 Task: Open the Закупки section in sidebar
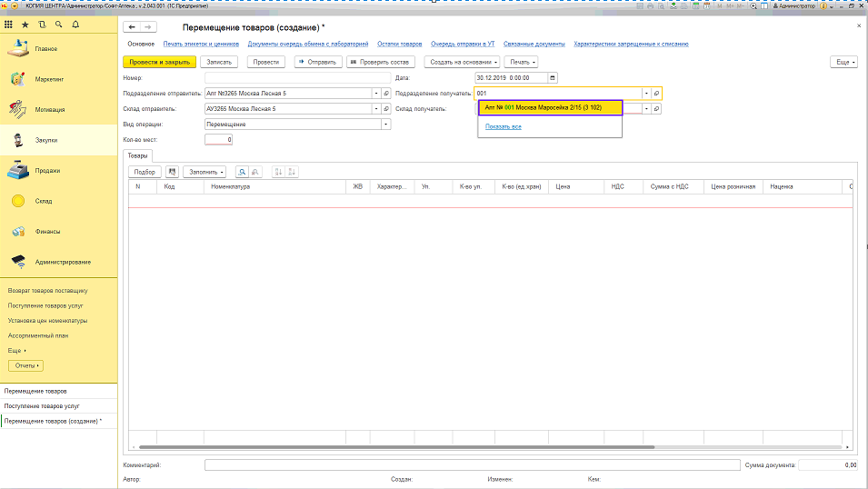(46, 140)
